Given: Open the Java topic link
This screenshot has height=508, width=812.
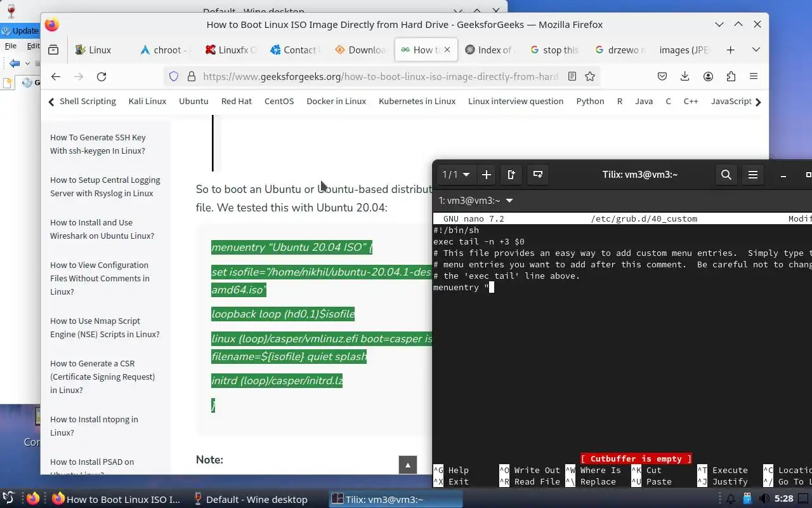Looking at the screenshot, I should tap(644, 101).
